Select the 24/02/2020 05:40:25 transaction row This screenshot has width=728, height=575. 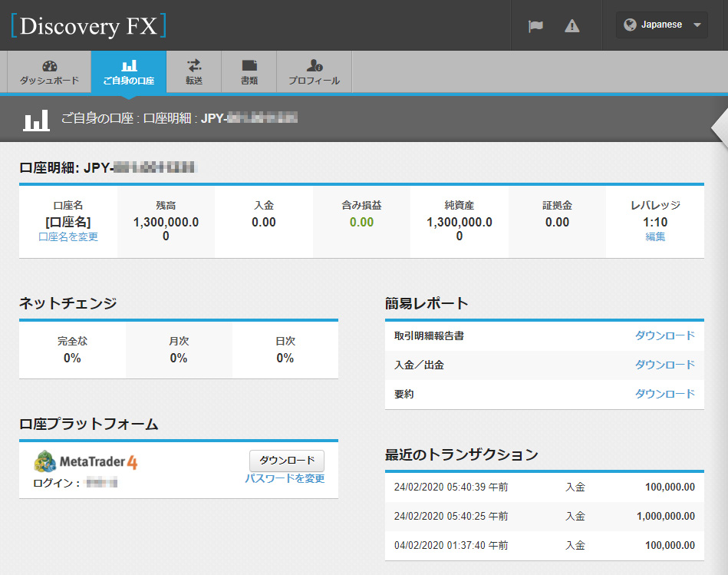point(544,517)
